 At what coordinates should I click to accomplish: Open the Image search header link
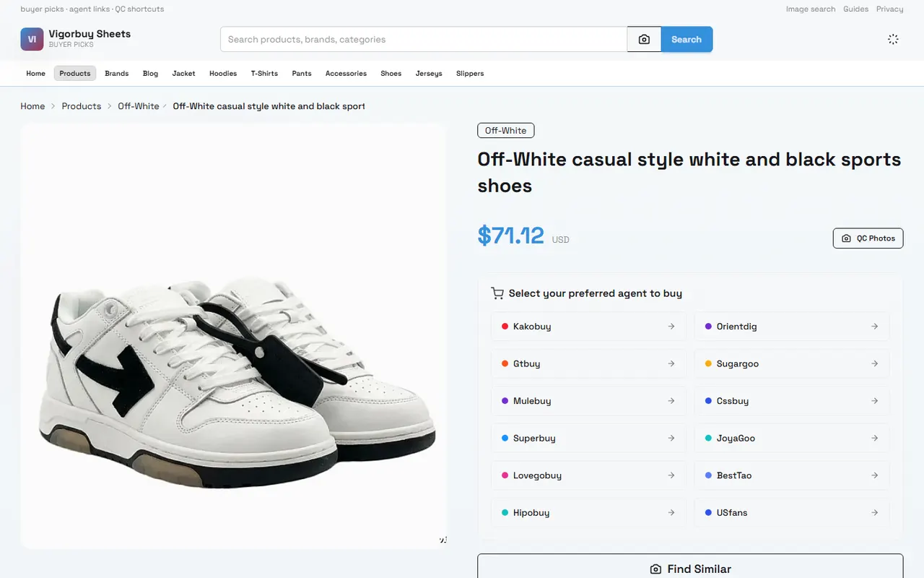point(811,9)
